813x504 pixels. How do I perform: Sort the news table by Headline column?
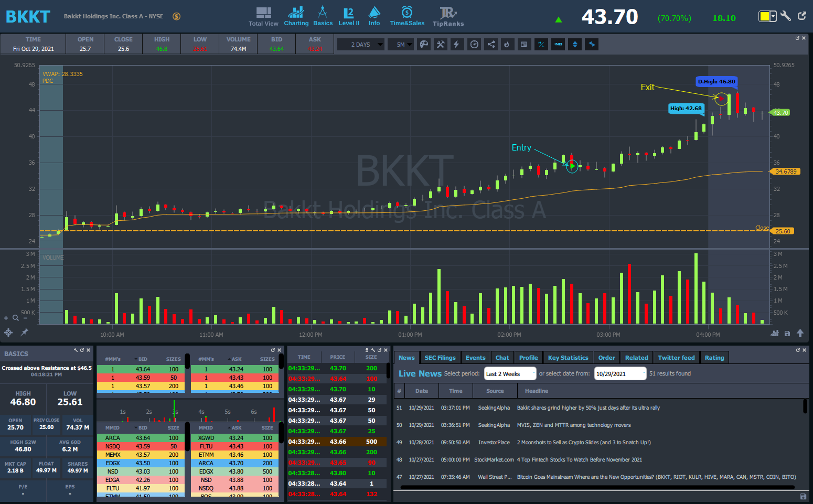click(537, 391)
